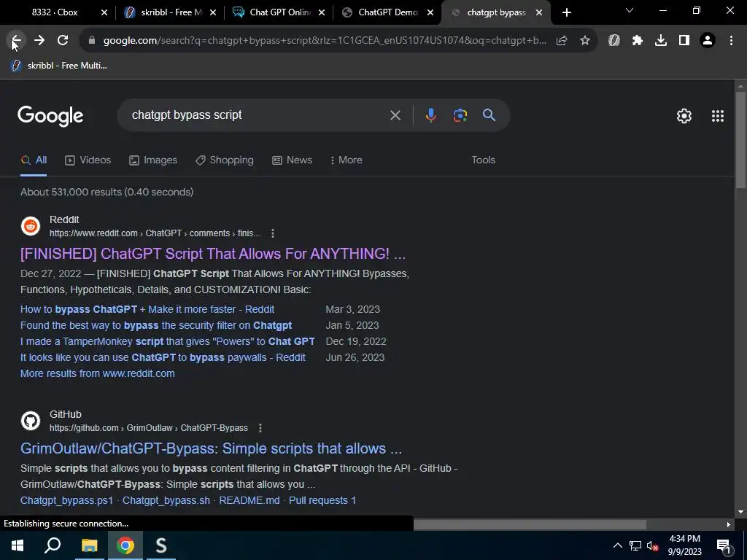This screenshot has height=560, width=747.
Task: Click into the Google search input field
Action: point(258,115)
